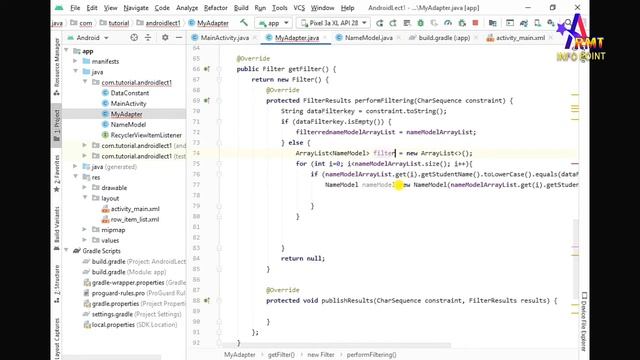Open the Resource Manager side panel

57,67
